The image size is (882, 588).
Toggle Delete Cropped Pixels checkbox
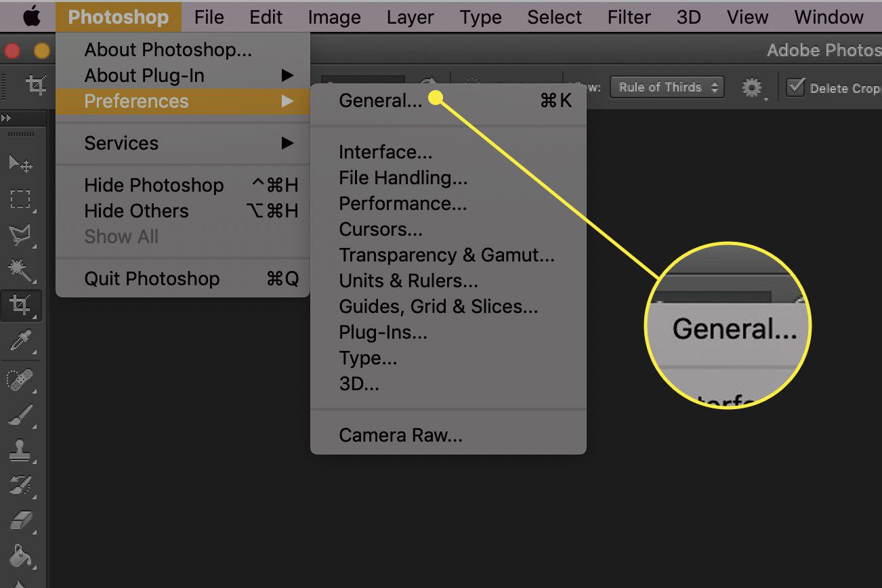point(797,87)
